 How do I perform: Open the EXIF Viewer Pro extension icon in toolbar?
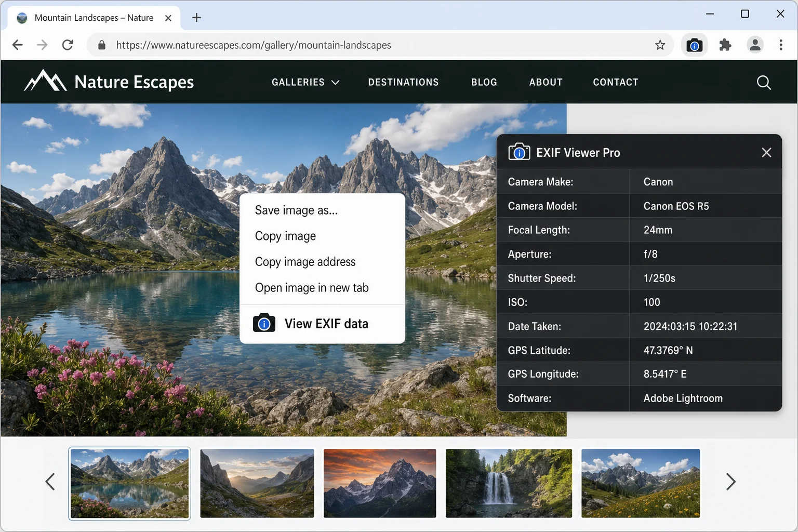pyautogui.click(x=695, y=45)
